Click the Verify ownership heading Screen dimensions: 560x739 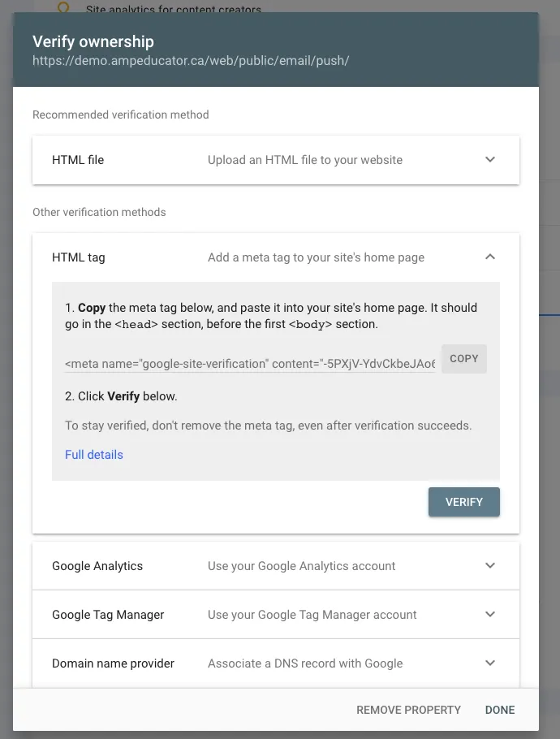tap(93, 41)
